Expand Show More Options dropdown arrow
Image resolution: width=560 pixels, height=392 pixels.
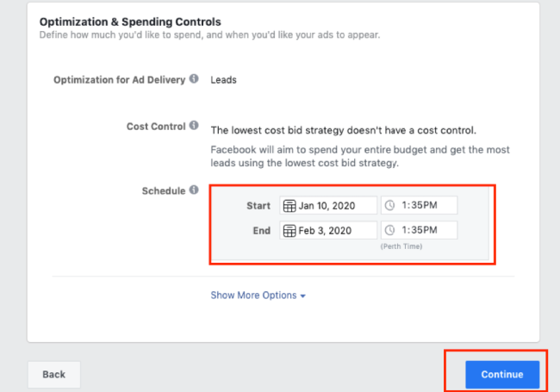[303, 296]
